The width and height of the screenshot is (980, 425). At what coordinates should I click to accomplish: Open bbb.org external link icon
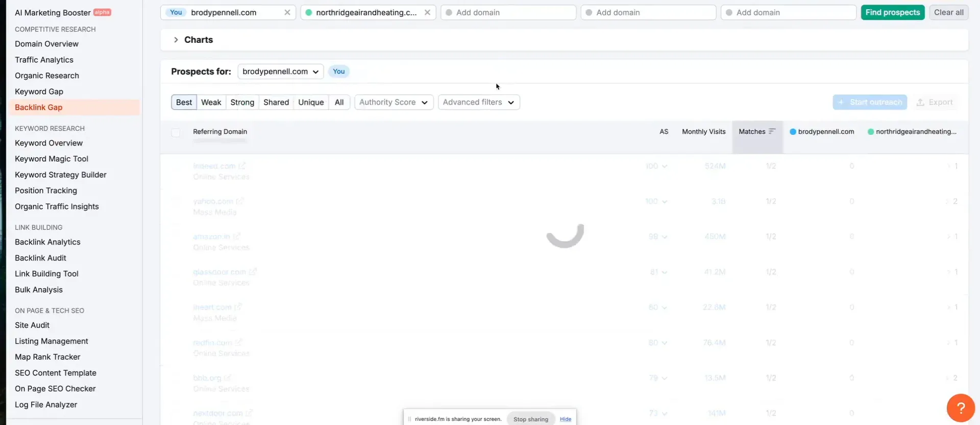[x=228, y=377]
